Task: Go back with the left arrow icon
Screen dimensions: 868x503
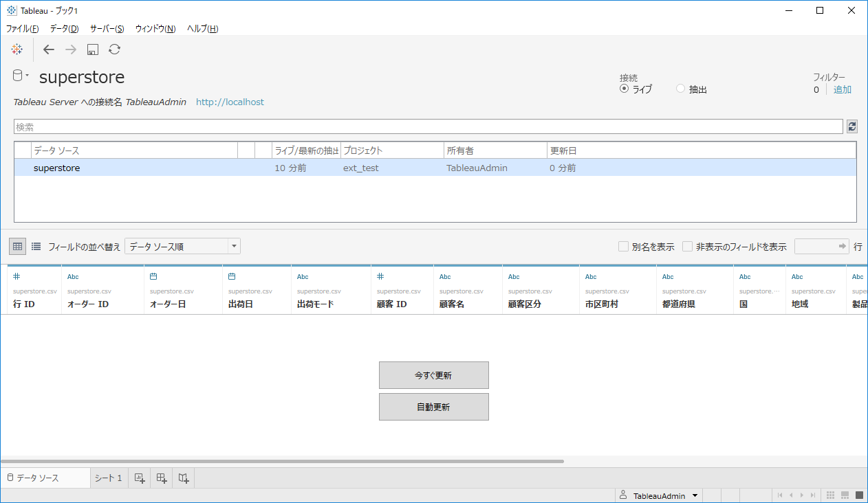Action: point(49,49)
